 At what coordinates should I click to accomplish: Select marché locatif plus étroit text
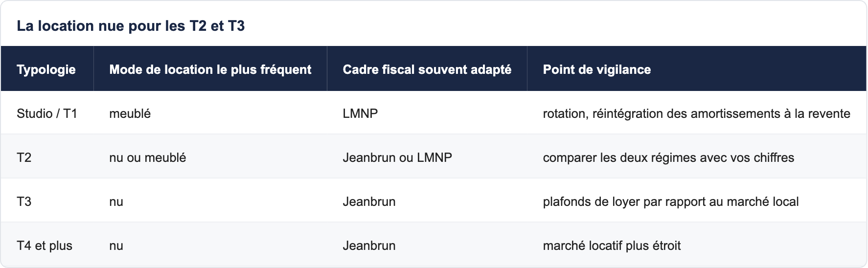(x=612, y=246)
